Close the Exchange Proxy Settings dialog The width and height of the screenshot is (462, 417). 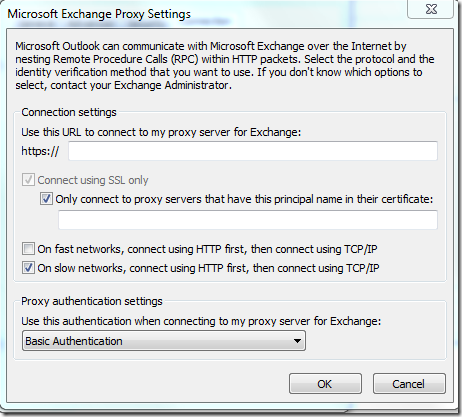coord(430,9)
